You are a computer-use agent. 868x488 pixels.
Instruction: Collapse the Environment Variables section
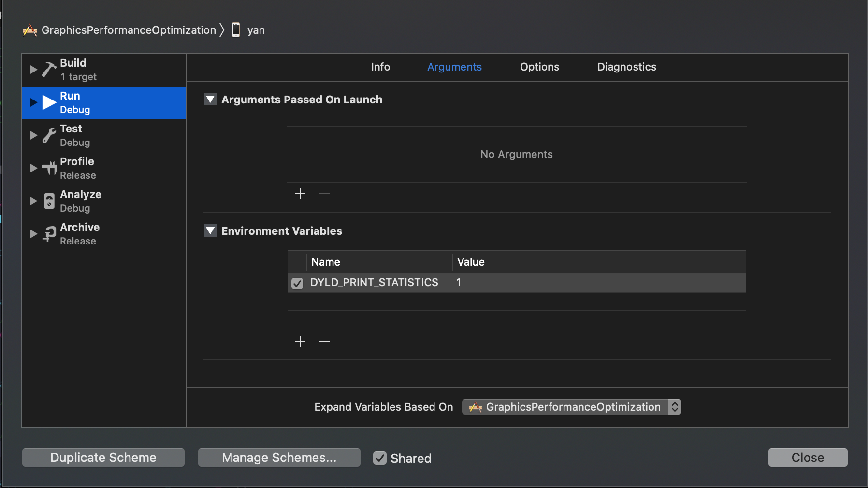click(210, 231)
